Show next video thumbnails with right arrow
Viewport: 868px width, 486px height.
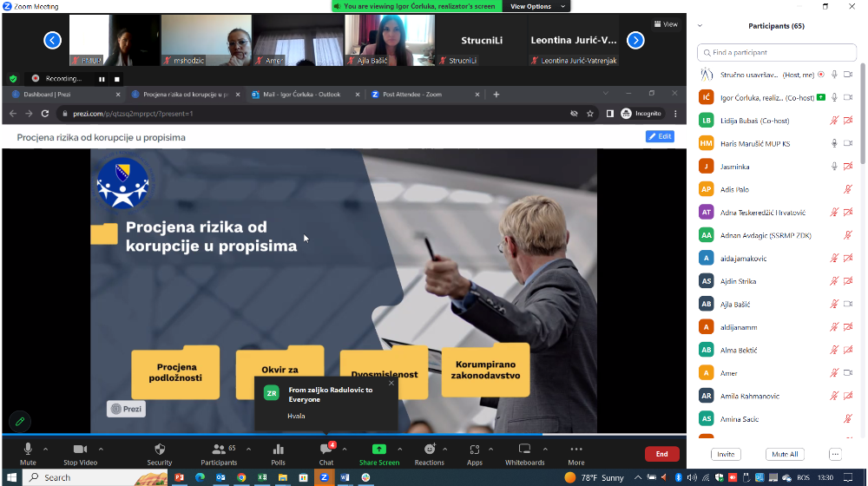[x=635, y=41]
